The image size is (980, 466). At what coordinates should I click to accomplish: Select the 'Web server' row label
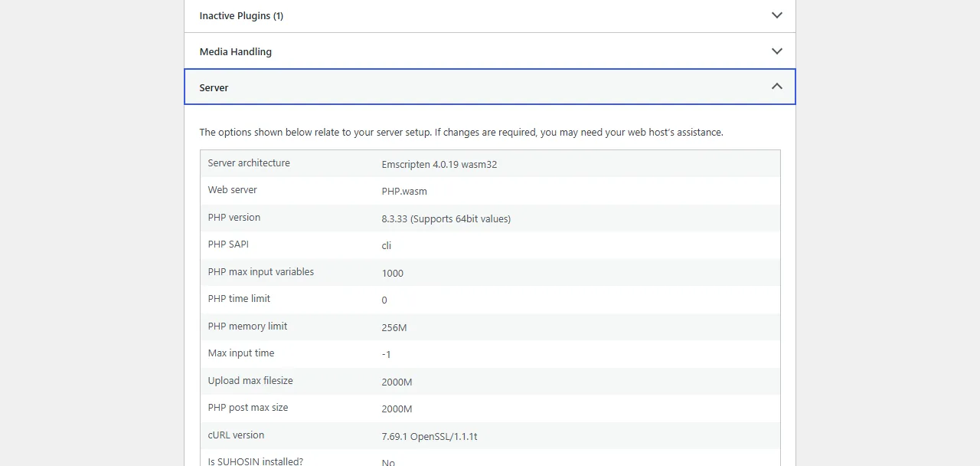pyautogui.click(x=232, y=190)
